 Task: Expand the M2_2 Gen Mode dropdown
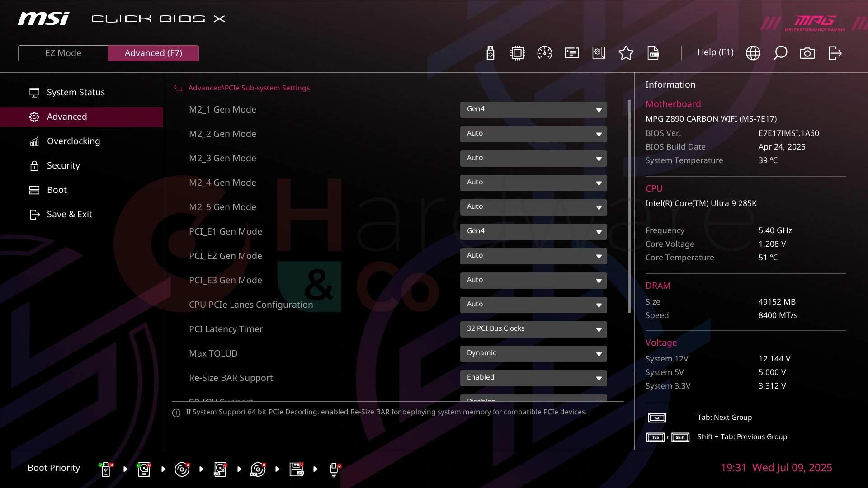tap(533, 134)
